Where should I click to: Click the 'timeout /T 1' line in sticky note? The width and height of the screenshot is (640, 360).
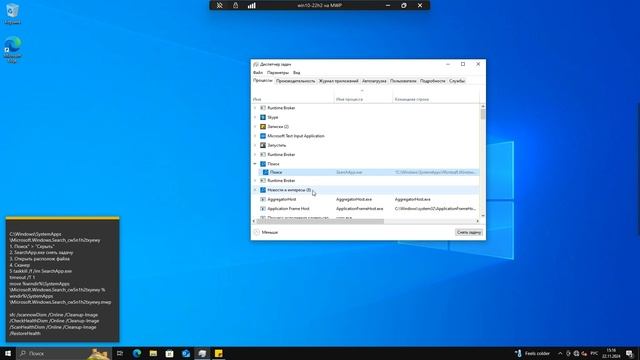pyautogui.click(x=22, y=277)
